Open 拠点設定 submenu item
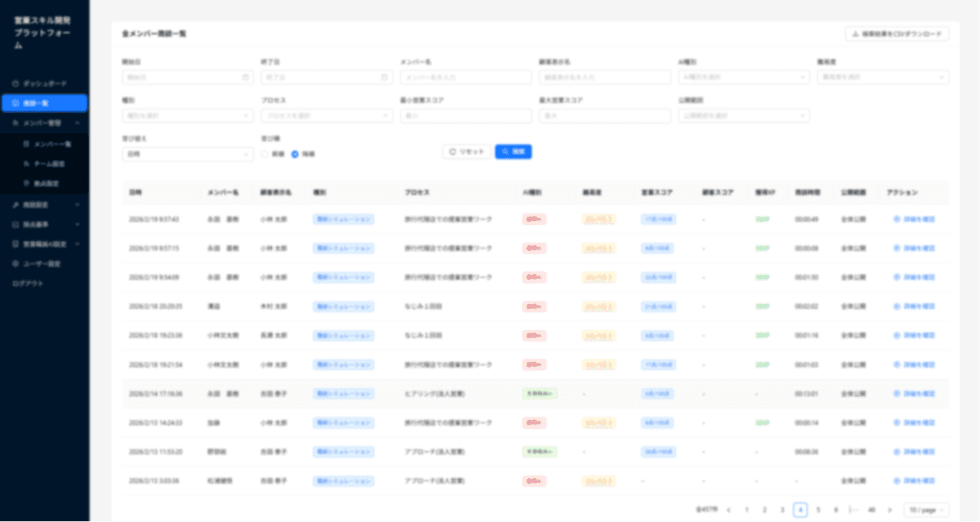Image resolution: width=980 pixels, height=522 pixels. click(x=44, y=184)
